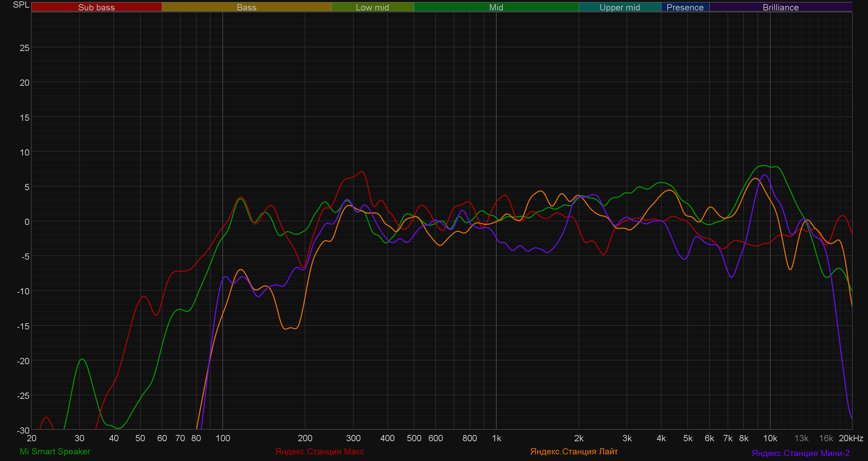Click the Sub bass band label
Viewport: 868px width, 461px height.
(x=96, y=7)
